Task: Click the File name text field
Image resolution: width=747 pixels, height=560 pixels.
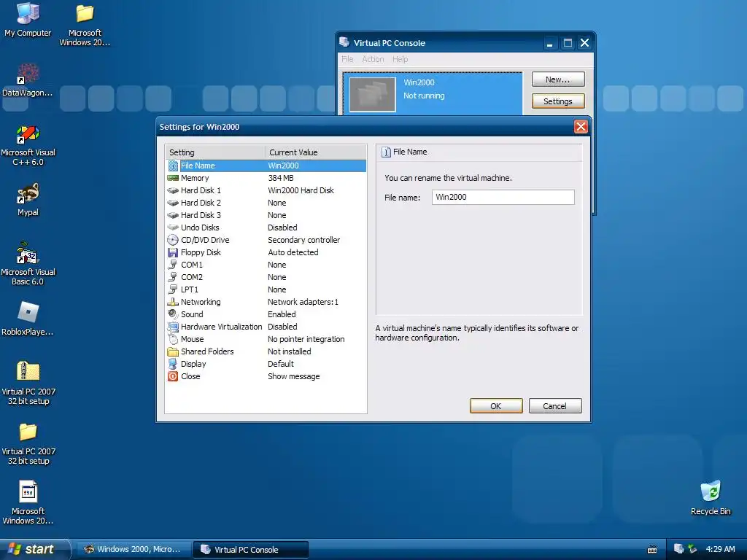Action: tap(503, 197)
